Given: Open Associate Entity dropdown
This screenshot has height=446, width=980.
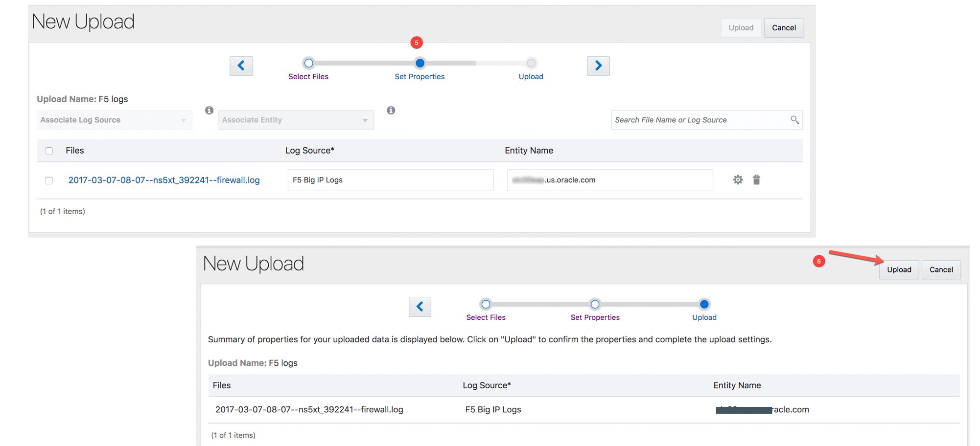Looking at the screenshot, I should point(296,120).
